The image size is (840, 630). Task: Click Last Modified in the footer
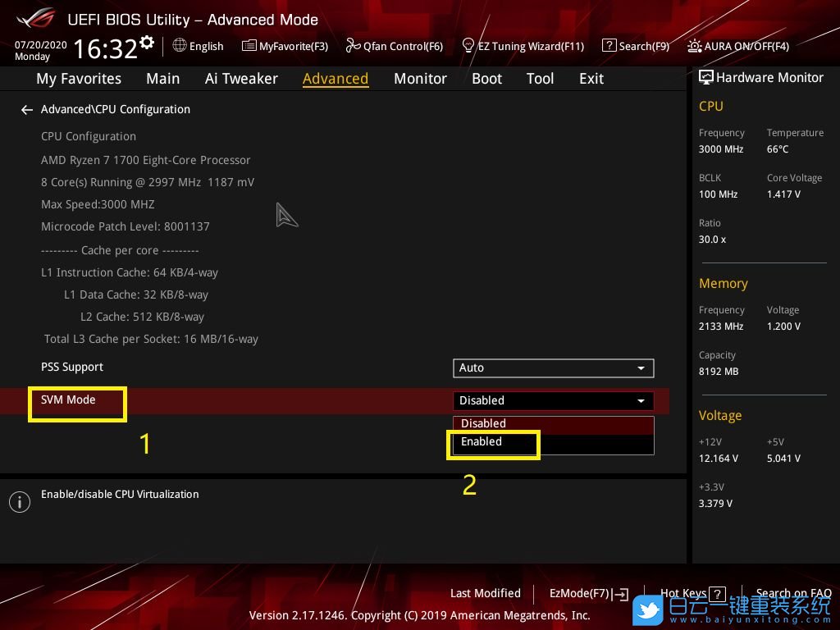(x=485, y=593)
